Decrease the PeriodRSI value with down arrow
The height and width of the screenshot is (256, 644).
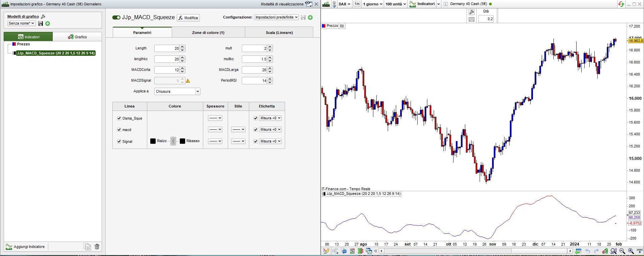270,82
